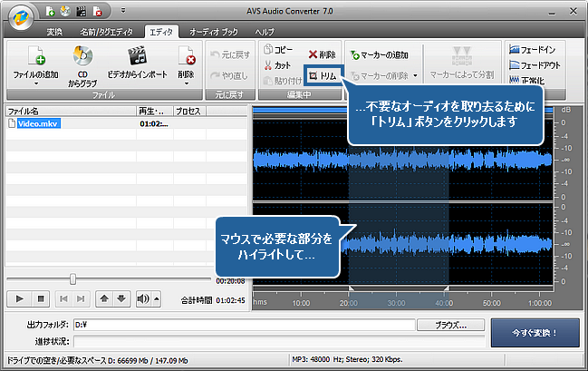The image size is (588, 371).
Task: Click quick-access delete file icon
Action: [x=97, y=12]
